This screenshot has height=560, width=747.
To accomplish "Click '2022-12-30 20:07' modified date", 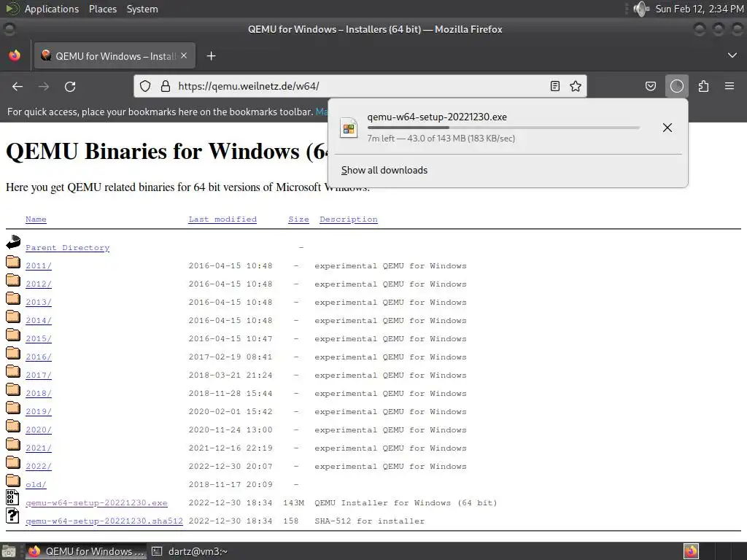I will pos(231,466).
